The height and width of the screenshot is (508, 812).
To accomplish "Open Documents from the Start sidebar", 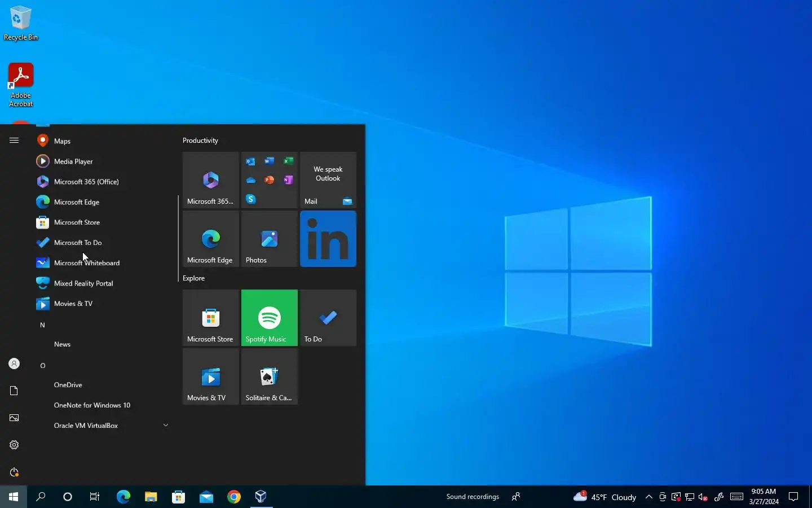I will pyautogui.click(x=14, y=391).
